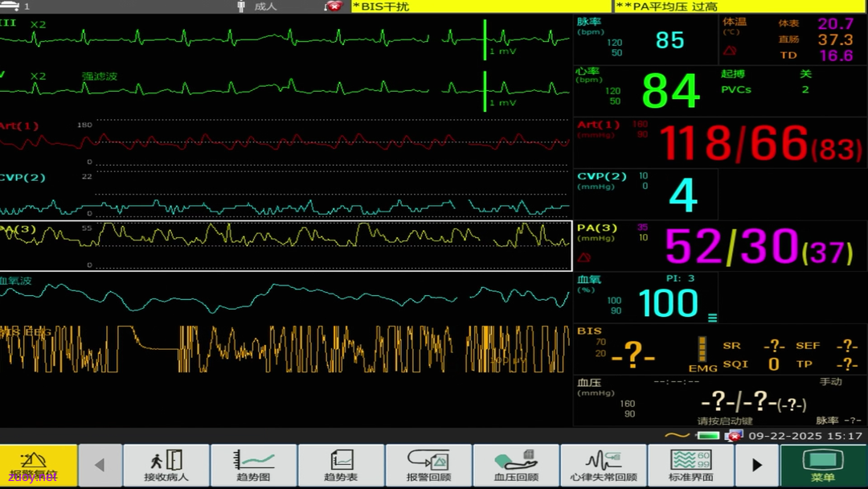Screen dimensions: 868x489
Task: Select the highlighted PA(3) waveform area
Action: pyautogui.click(x=285, y=246)
